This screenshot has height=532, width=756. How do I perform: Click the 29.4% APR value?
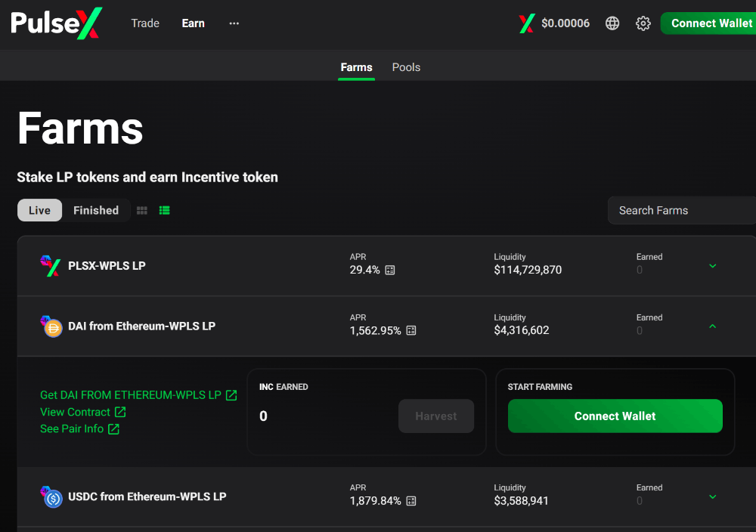pos(364,270)
